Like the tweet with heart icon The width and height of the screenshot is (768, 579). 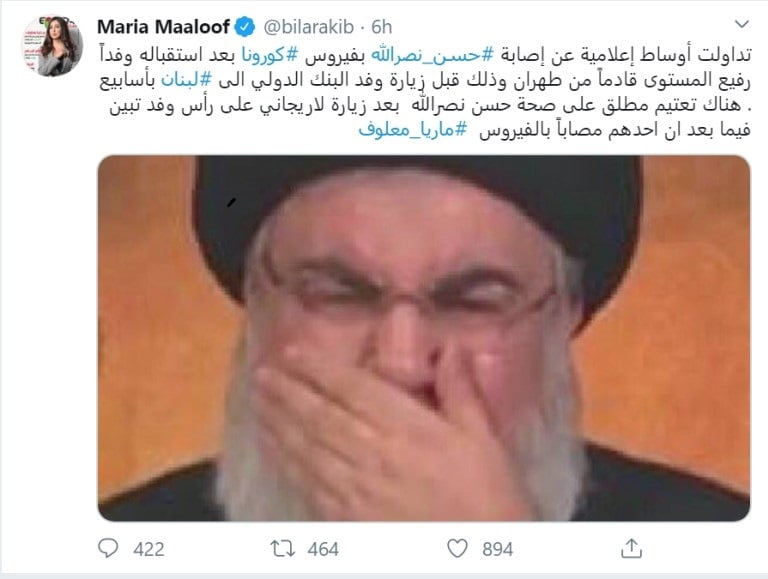(x=457, y=549)
